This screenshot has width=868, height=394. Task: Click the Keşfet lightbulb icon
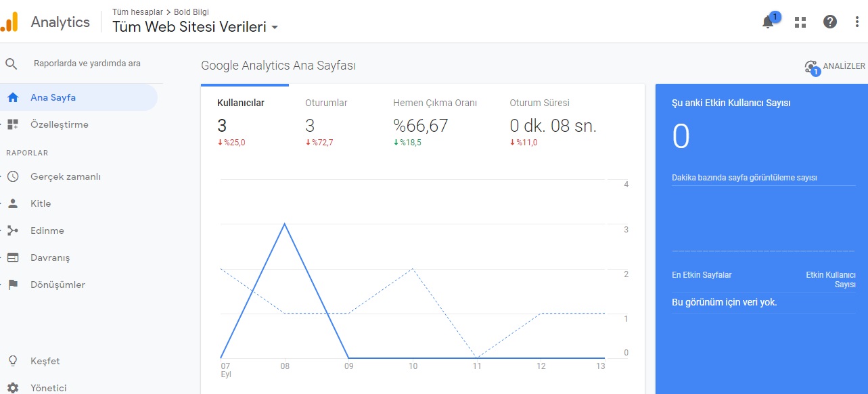pos(13,361)
